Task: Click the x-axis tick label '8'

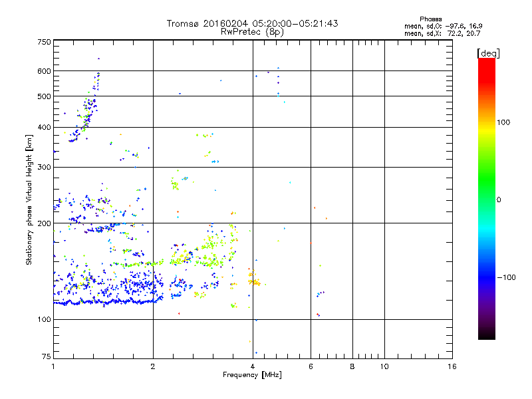Action: [x=352, y=366]
